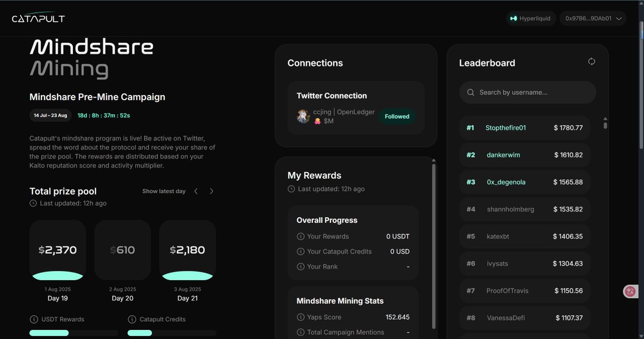The image size is (644, 339).
Task: Click the info icon beside Your Rank
Action: 301,267
